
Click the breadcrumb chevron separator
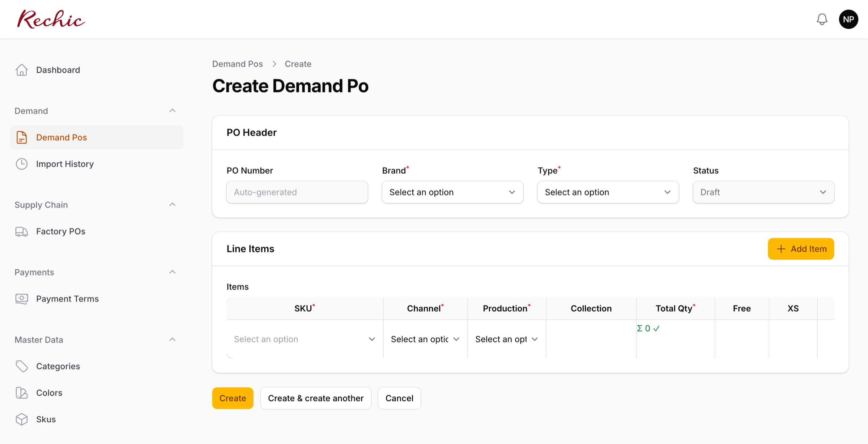pyautogui.click(x=274, y=64)
